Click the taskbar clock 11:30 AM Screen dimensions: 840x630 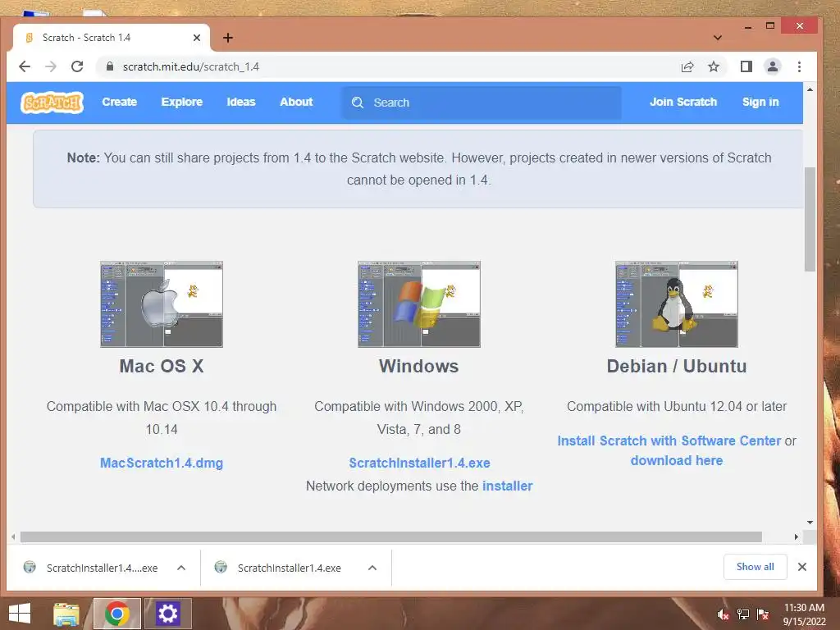[804, 608]
